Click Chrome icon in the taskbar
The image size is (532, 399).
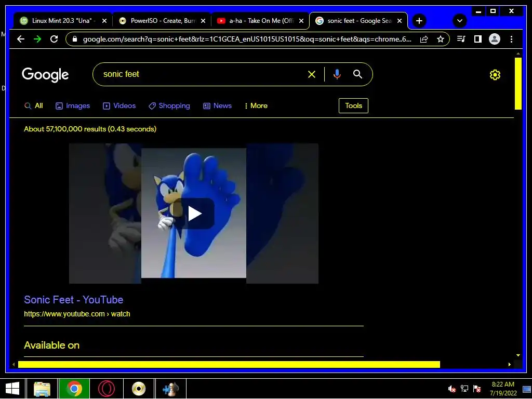(x=74, y=389)
